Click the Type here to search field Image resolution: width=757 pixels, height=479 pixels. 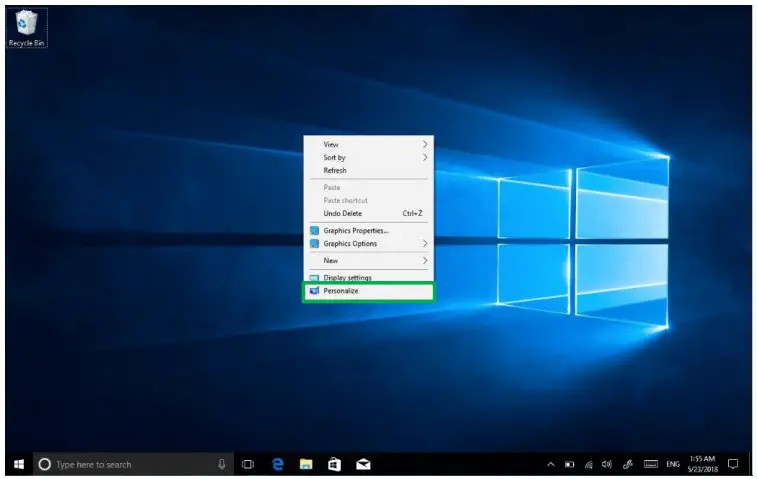click(133, 465)
